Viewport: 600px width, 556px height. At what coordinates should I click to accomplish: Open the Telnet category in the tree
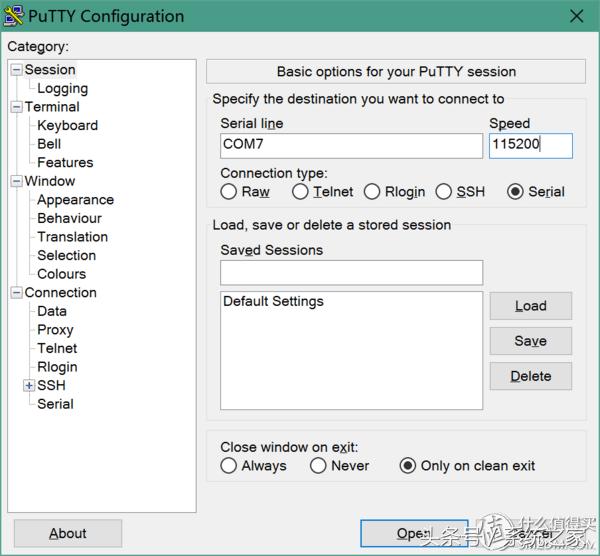tap(57, 348)
